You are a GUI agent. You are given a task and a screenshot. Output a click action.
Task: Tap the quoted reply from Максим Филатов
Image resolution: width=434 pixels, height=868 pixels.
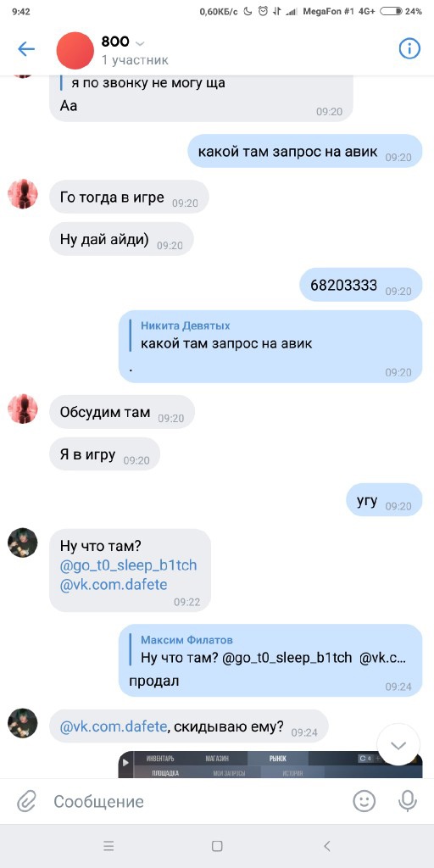[x=273, y=649]
